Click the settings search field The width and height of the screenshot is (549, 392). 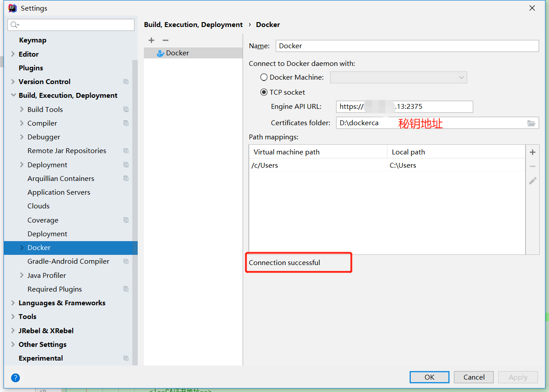tap(71, 25)
